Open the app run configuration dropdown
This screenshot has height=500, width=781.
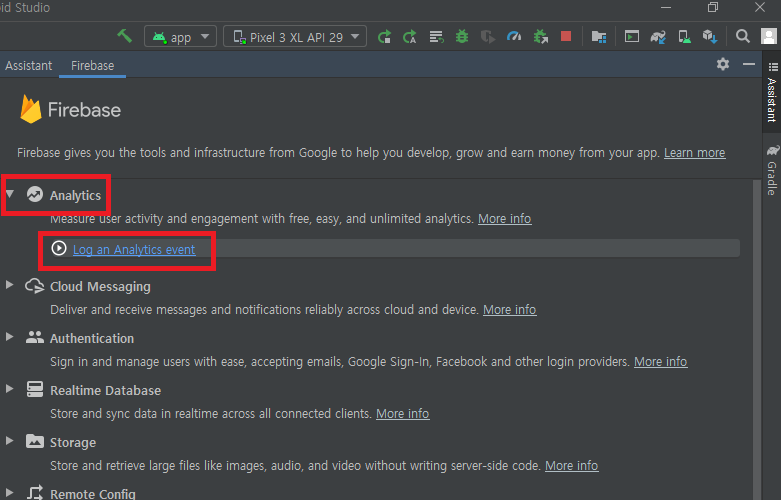(x=180, y=37)
